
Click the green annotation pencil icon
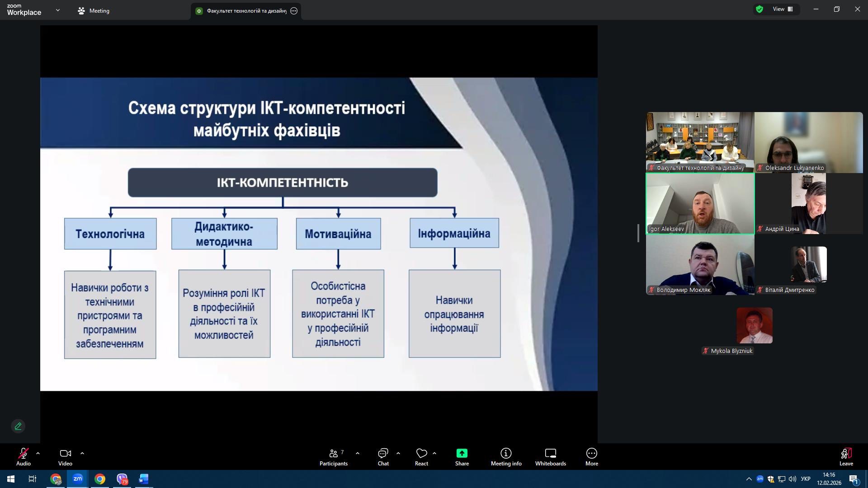[18, 426]
